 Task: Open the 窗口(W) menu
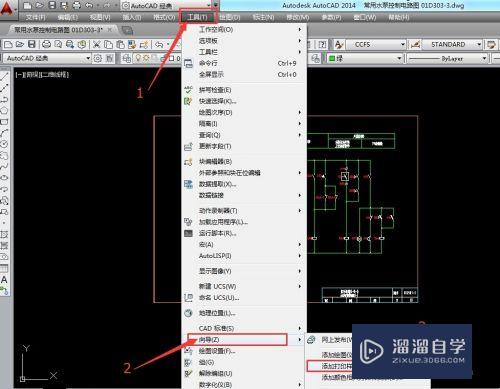(x=365, y=17)
